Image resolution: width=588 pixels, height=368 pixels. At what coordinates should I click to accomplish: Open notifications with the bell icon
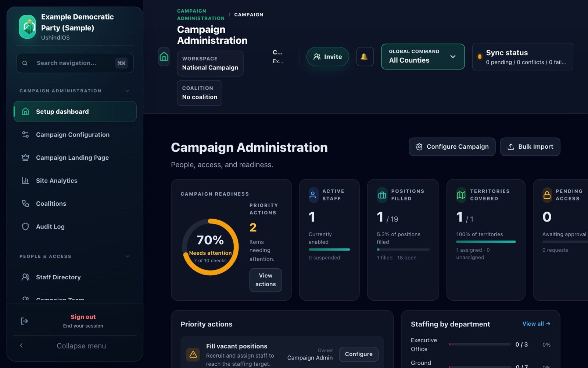click(x=365, y=57)
